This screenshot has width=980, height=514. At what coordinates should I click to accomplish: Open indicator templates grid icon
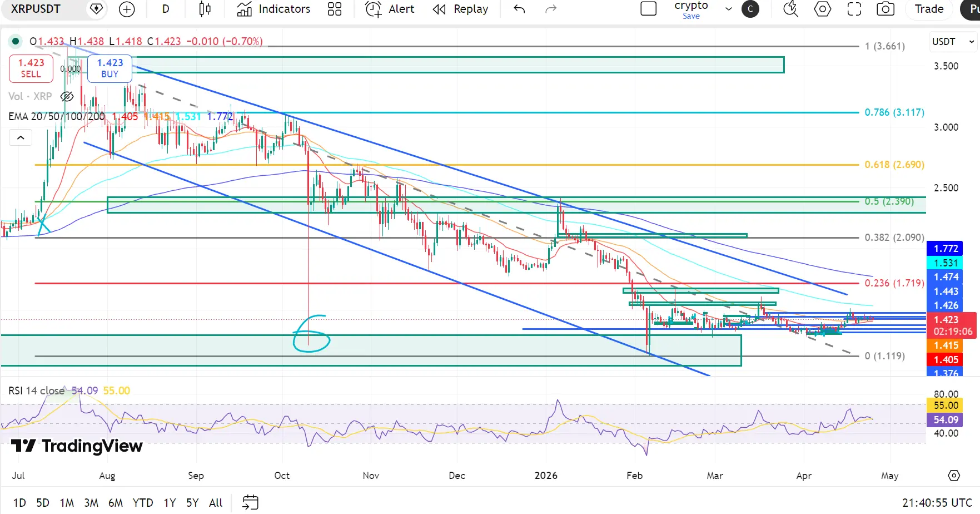(x=335, y=9)
